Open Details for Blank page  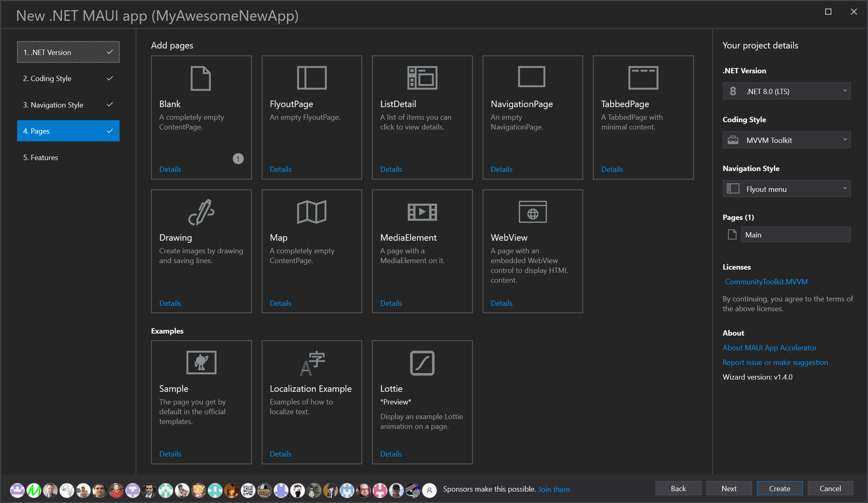tap(170, 169)
